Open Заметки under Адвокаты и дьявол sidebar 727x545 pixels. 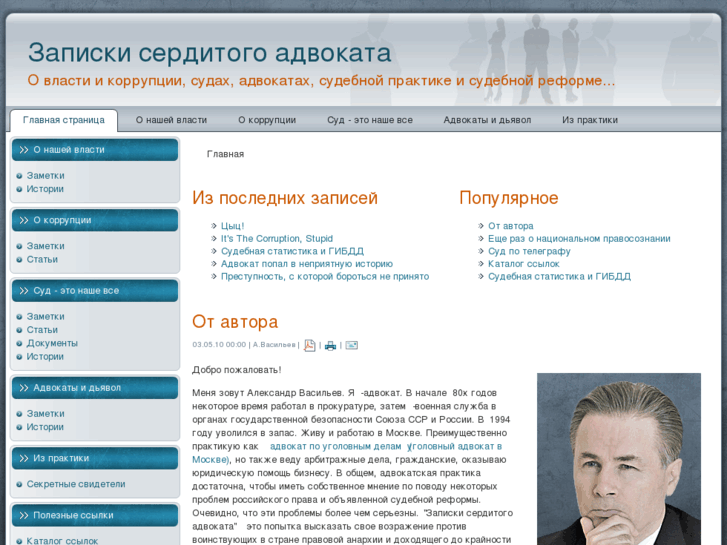coord(45,414)
